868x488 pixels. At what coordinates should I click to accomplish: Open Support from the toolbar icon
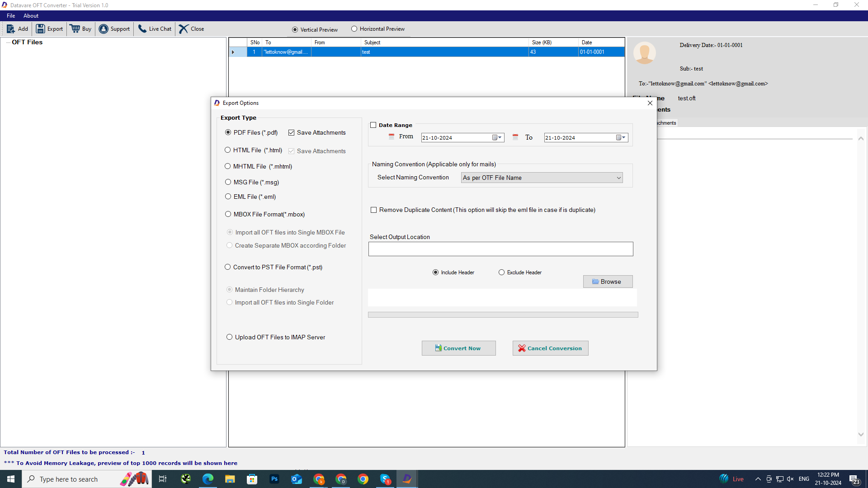pos(104,29)
